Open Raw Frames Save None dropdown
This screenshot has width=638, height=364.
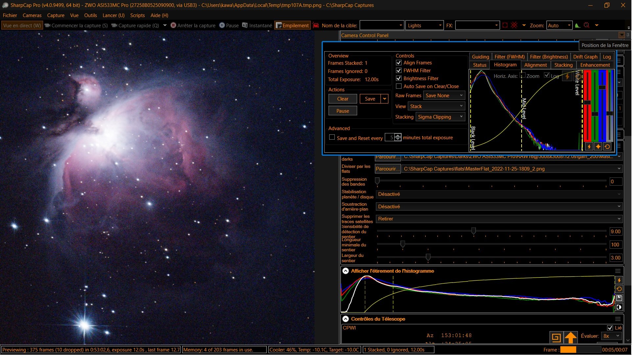444,95
